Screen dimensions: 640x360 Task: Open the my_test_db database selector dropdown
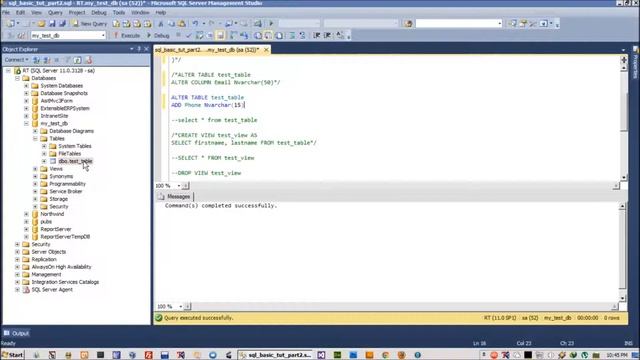[x=103, y=36]
